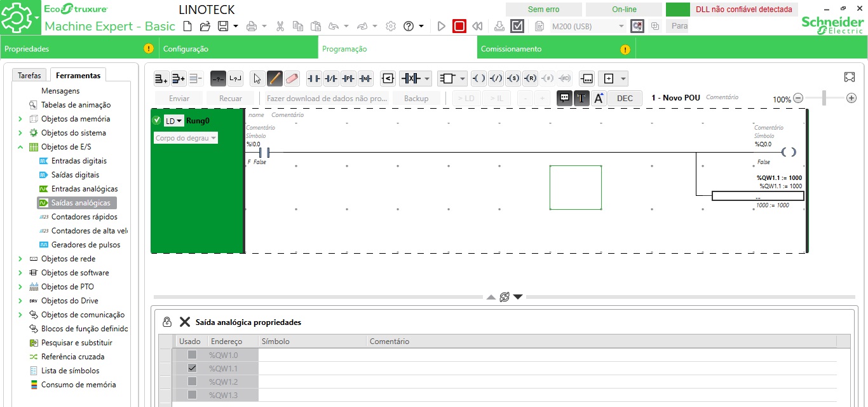Select the eraser tool in ladder toolbar
The height and width of the screenshot is (407, 868).
point(292,78)
